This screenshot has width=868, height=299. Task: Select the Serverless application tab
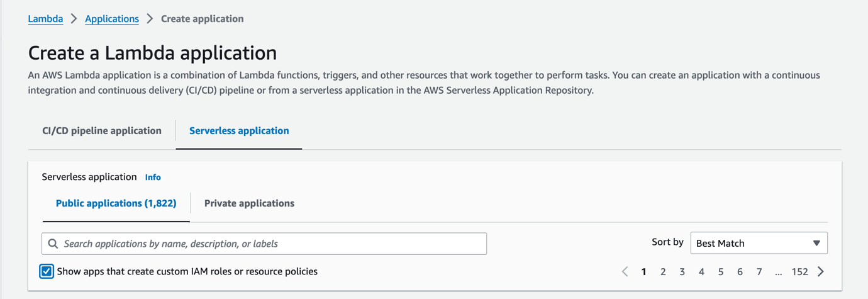coord(239,131)
